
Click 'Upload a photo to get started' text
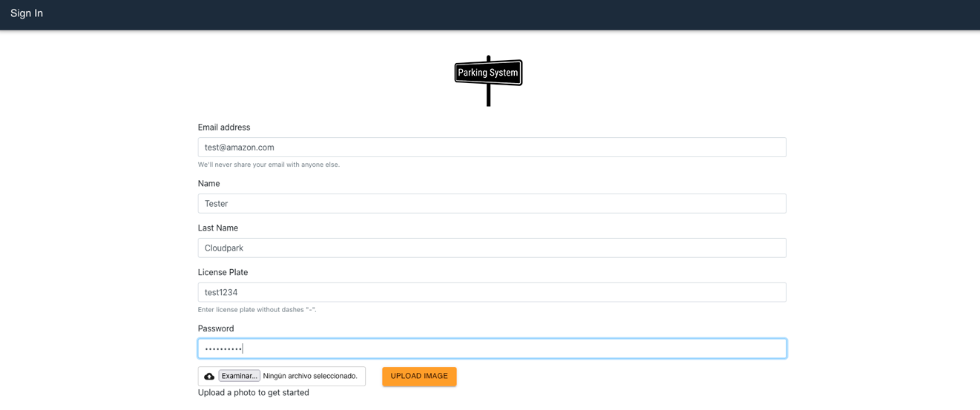(x=253, y=393)
